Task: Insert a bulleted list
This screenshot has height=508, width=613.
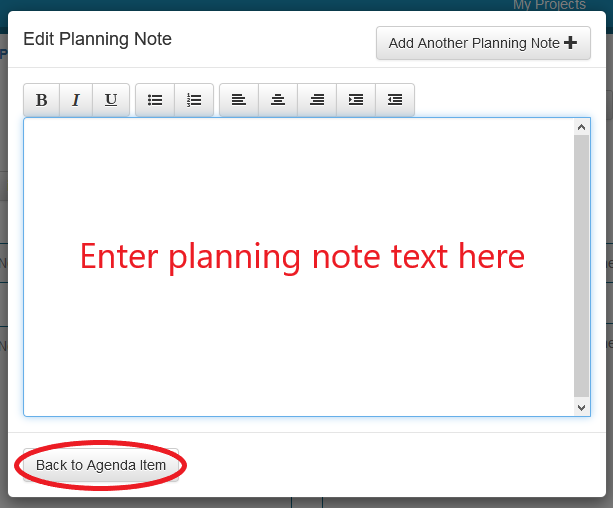Action: click(155, 100)
